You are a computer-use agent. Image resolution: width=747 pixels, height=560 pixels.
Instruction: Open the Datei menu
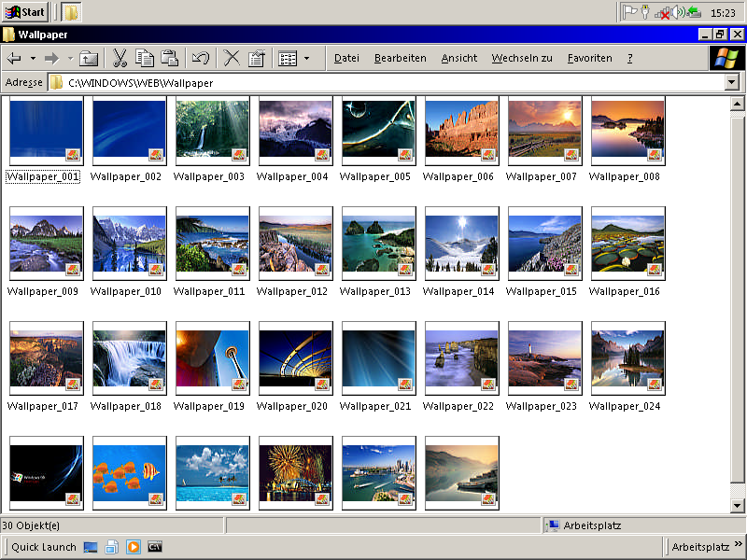tap(346, 58)
